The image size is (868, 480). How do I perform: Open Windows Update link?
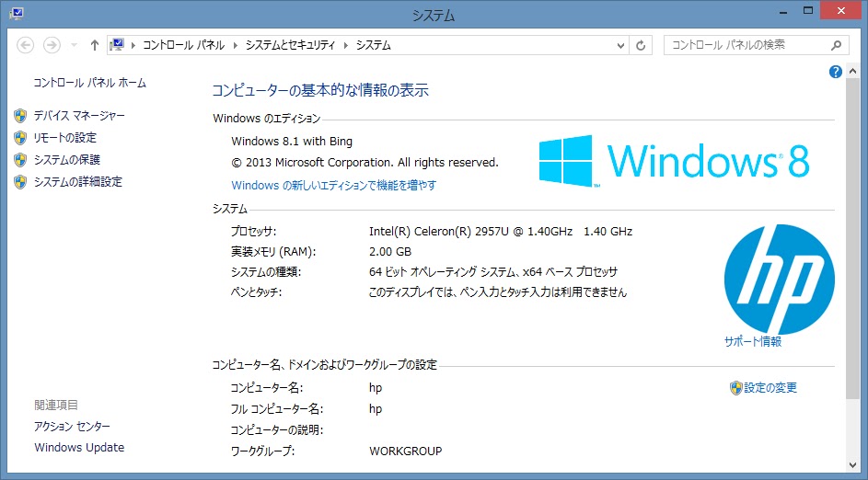[x=79, y=448]
